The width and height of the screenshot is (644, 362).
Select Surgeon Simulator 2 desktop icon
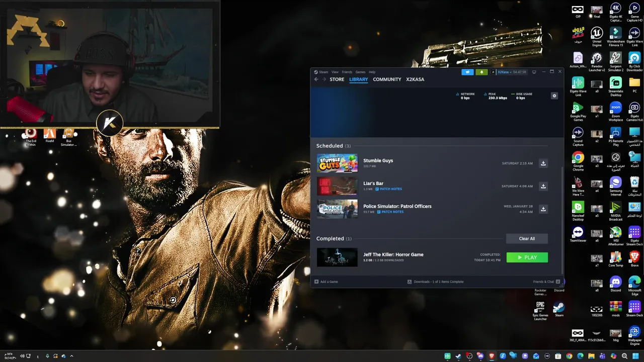(x=615, y=62)
